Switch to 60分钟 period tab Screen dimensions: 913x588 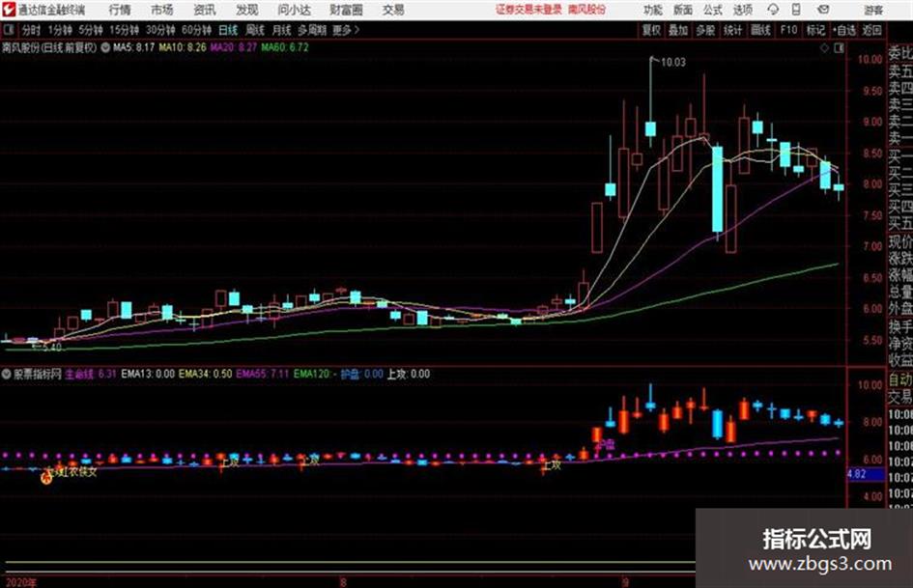click(196, 30)
